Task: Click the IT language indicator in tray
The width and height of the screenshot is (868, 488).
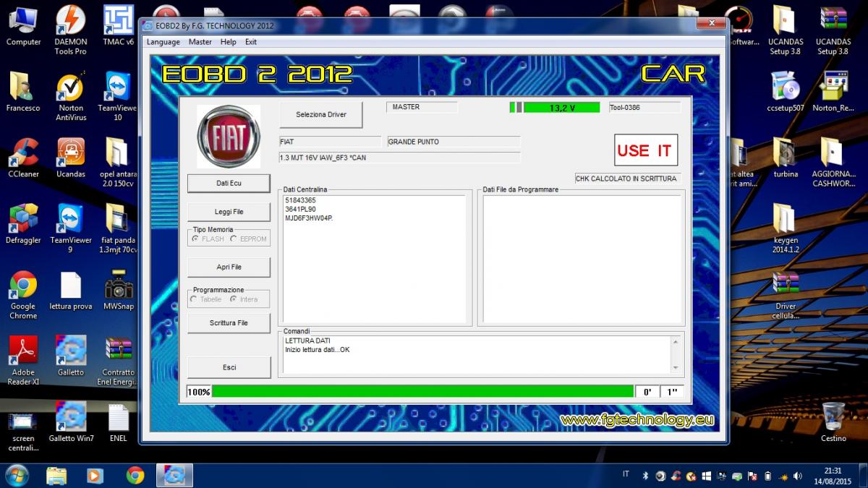Action: click(626, 474)
